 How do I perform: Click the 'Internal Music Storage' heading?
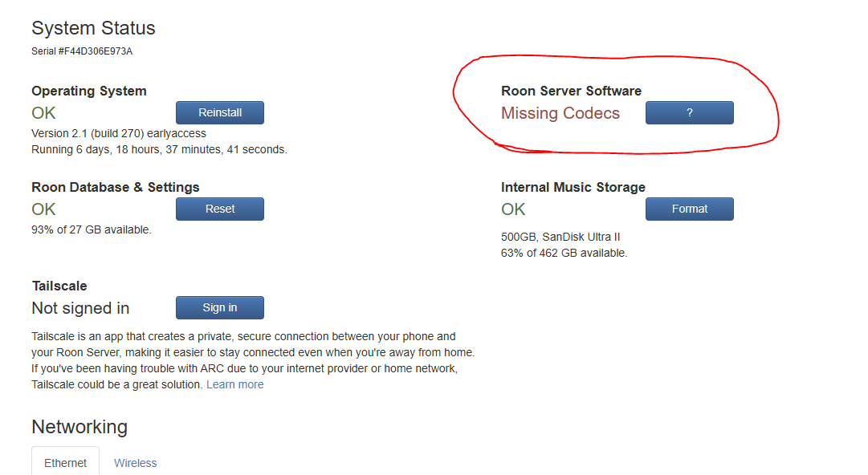(x=573, y=187)
